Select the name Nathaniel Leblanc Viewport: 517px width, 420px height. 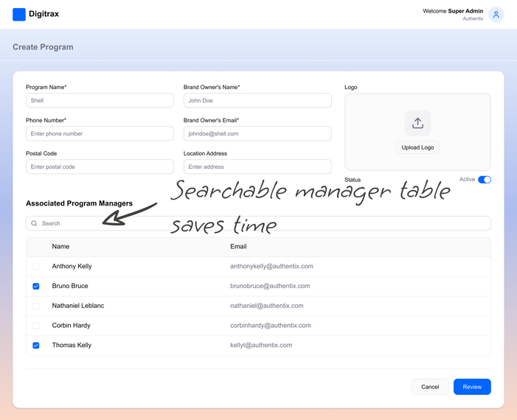pyautogui.click(x=78, y=306)
